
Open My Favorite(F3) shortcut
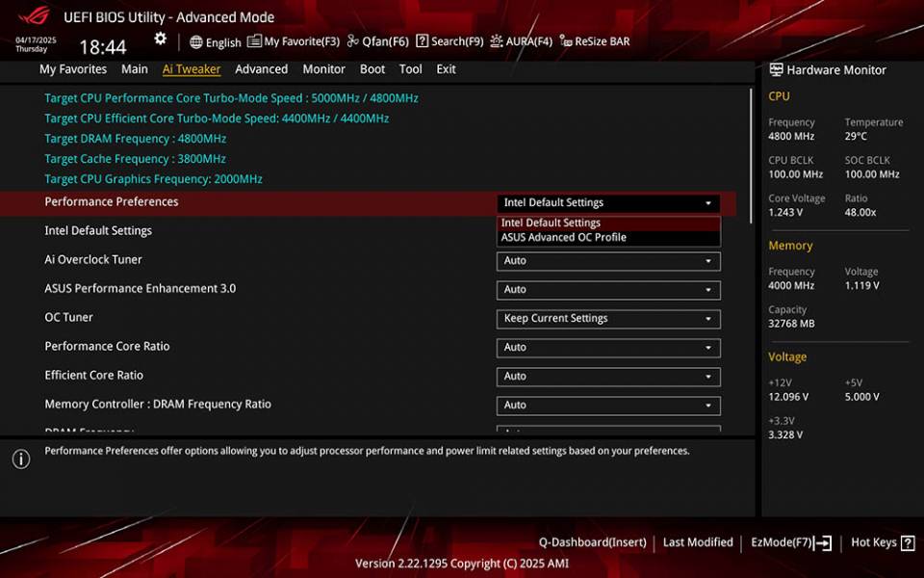[295, 41]
